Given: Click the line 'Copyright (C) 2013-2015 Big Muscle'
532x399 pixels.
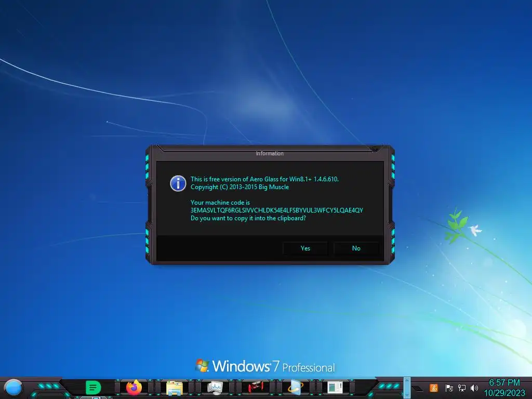Looking at the screenshot, I should coord(240,187).
